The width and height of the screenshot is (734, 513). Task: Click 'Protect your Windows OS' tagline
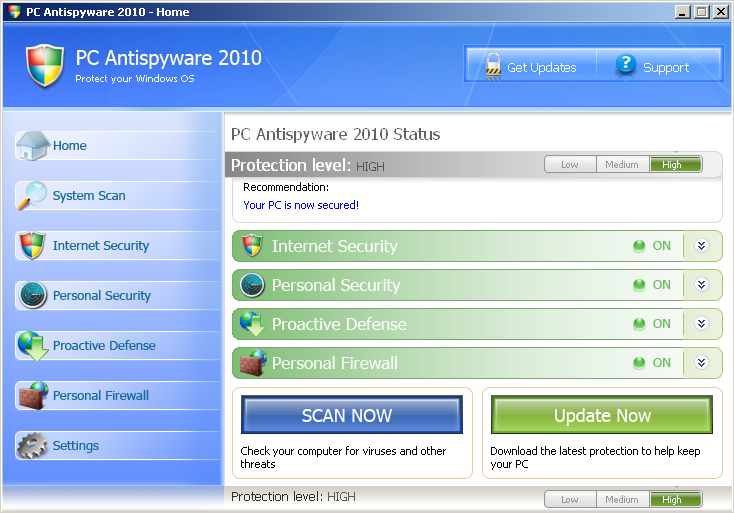pos(135,79)
